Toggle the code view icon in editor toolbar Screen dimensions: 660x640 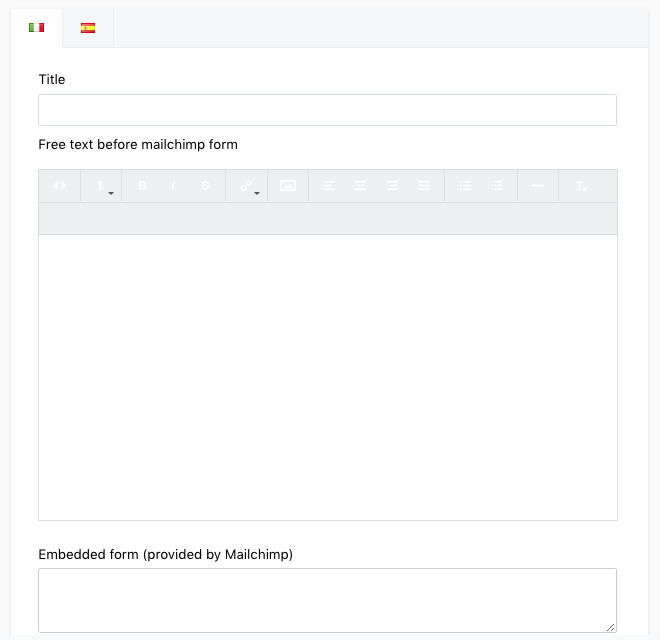coord(59,186)
